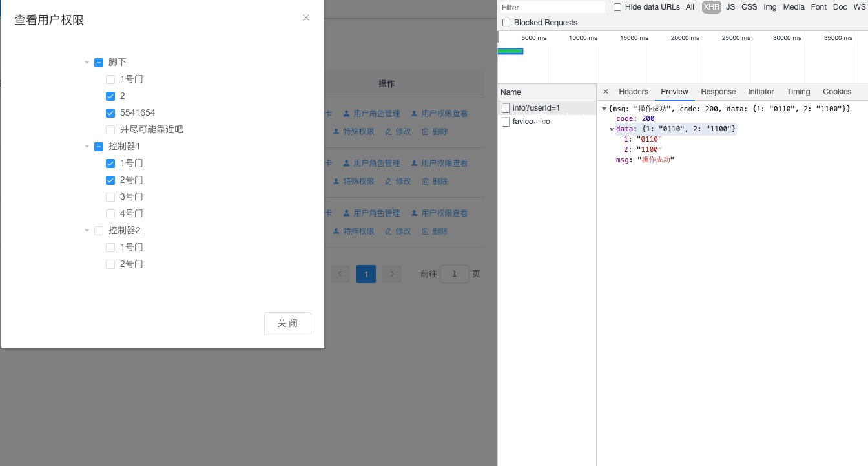Check the 4号门 checkbox

click(x=110, y=214)
